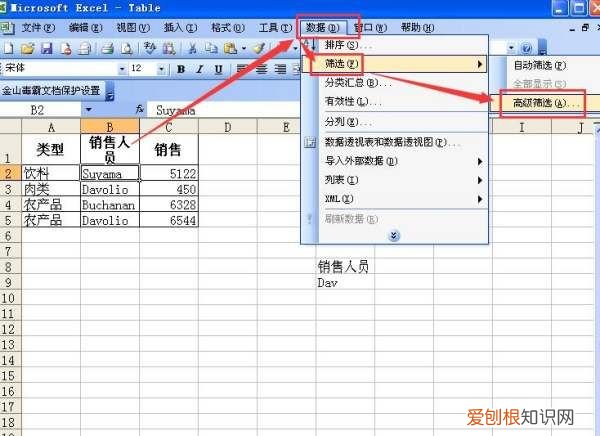Open Print Preview from the toolbar

tap(127, 48)
